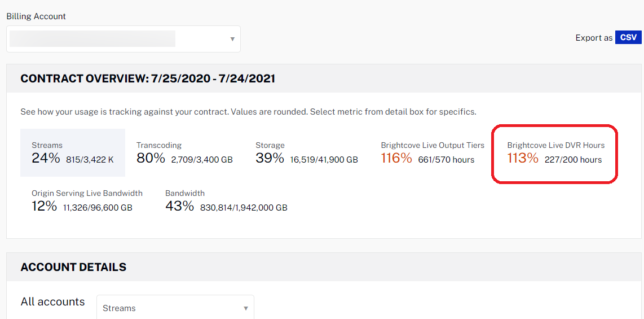Select the Streams metric tile
The image size is (644, 319).
[73, 153]
